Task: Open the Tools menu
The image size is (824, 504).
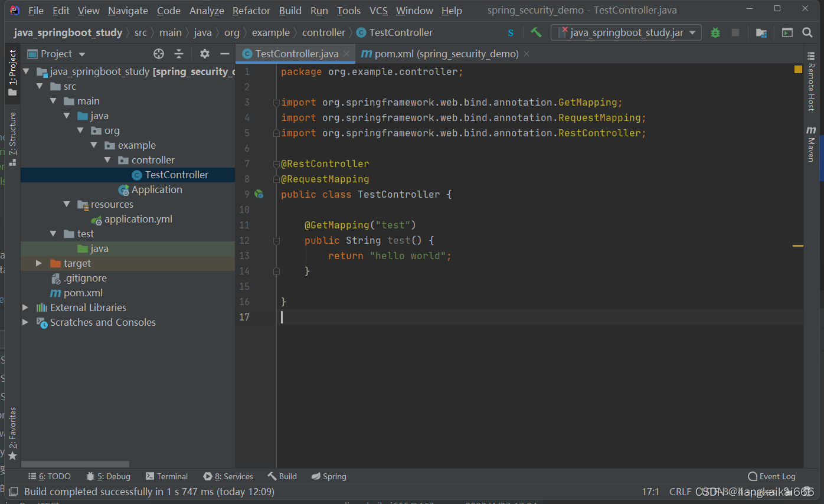Action: pos(349,11)
